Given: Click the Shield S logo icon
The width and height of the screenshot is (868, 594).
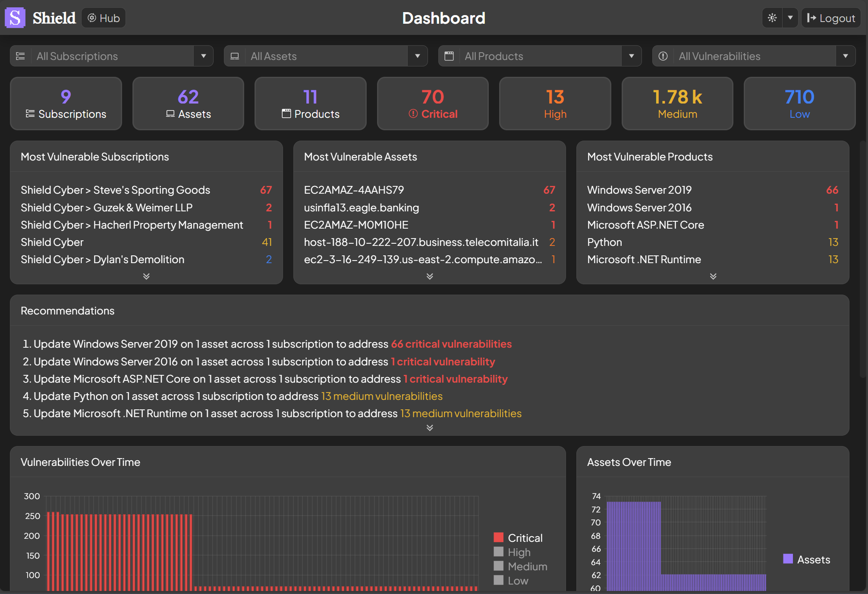Looking at the screenshot, I should pyautogui.click(x=15, y=18).
